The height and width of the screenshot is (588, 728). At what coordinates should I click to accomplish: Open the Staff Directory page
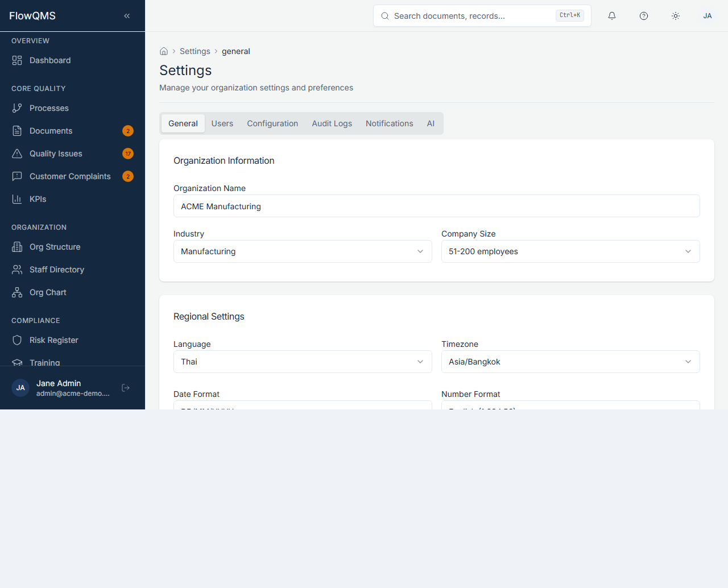tap(57, 270)
